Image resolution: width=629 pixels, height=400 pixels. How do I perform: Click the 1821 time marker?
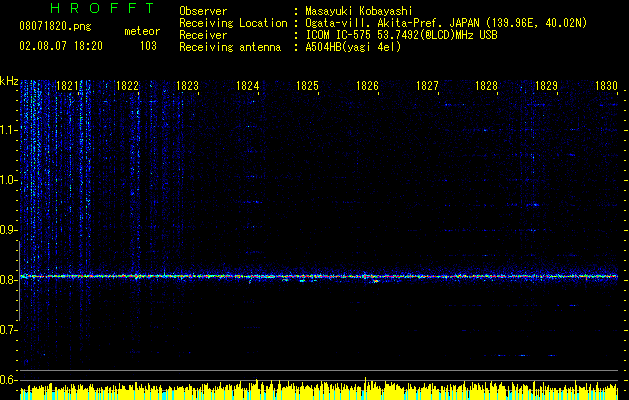click(67, 86)
